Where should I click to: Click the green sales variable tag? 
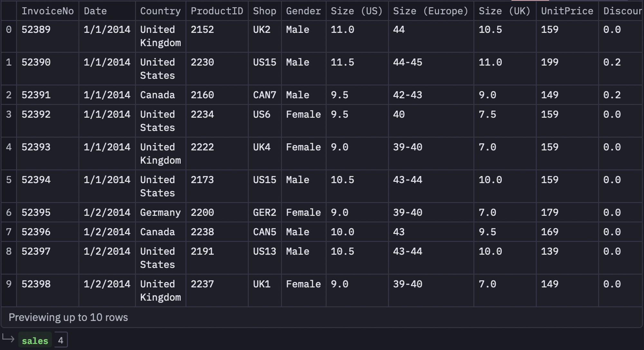tap(35, 341)
